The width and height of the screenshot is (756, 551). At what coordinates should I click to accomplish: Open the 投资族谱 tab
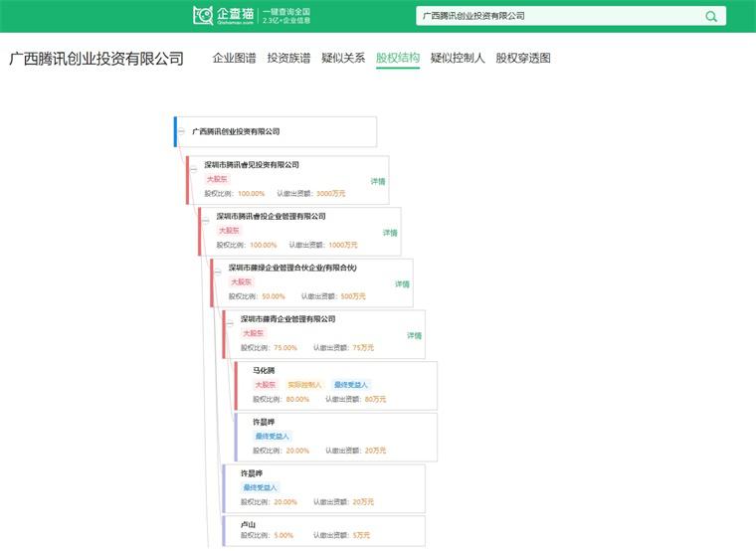tap(288, 59)
